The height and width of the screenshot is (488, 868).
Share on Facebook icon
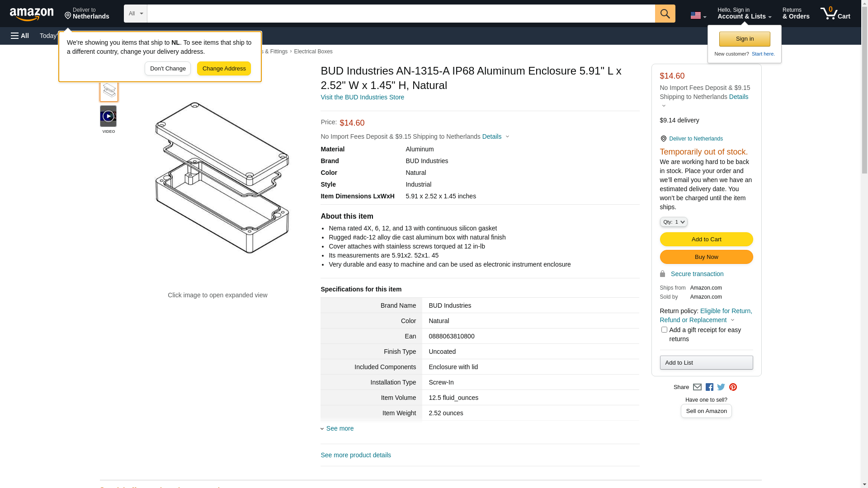tap(709, 387)
